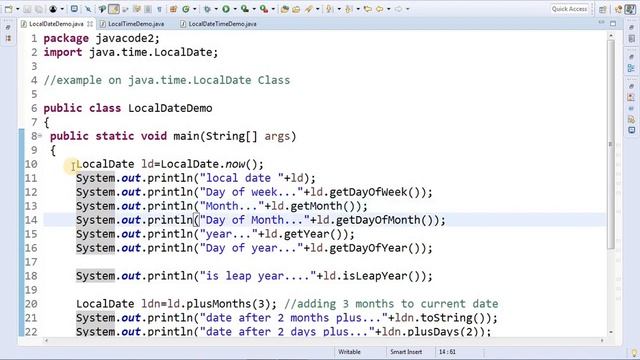Click the tip lightbulb status icon
Screen dimensions: 640x360
point(634,353)
